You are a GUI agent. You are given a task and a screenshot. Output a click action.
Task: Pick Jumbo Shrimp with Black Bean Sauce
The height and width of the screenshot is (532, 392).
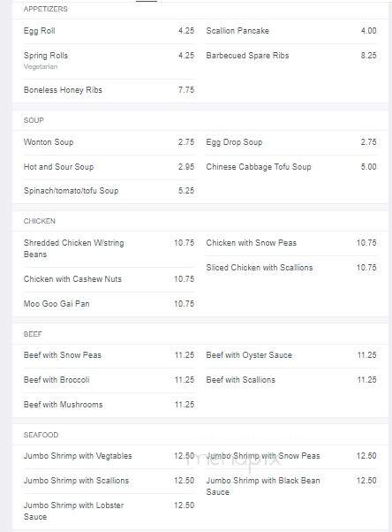(291, 486)
